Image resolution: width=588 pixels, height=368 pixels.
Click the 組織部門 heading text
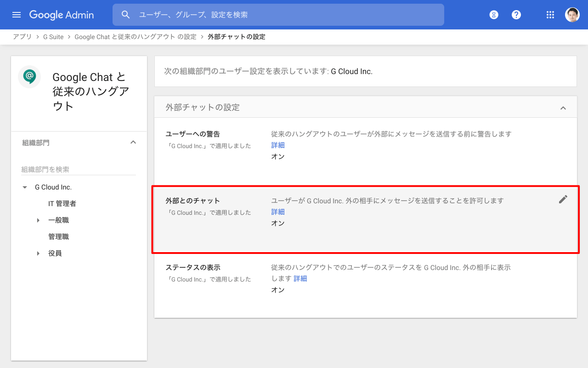[36, 143]
